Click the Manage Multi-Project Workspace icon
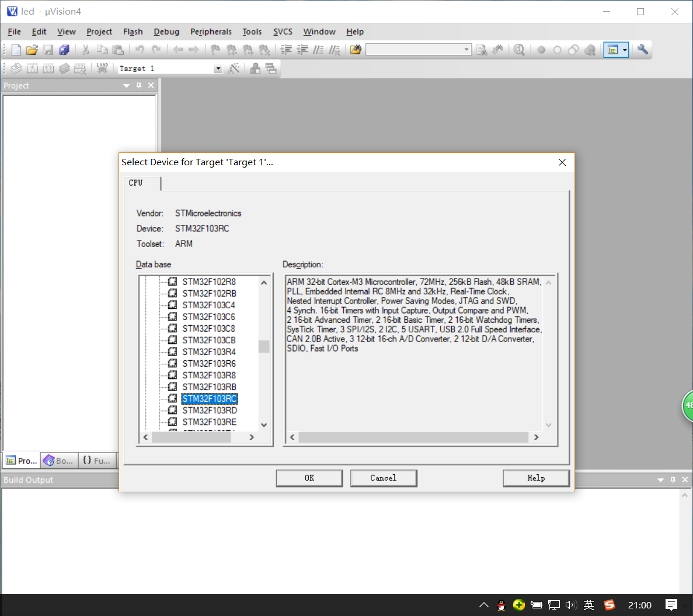The height and width of the screenshot is (616, 693). pos(271,68)
